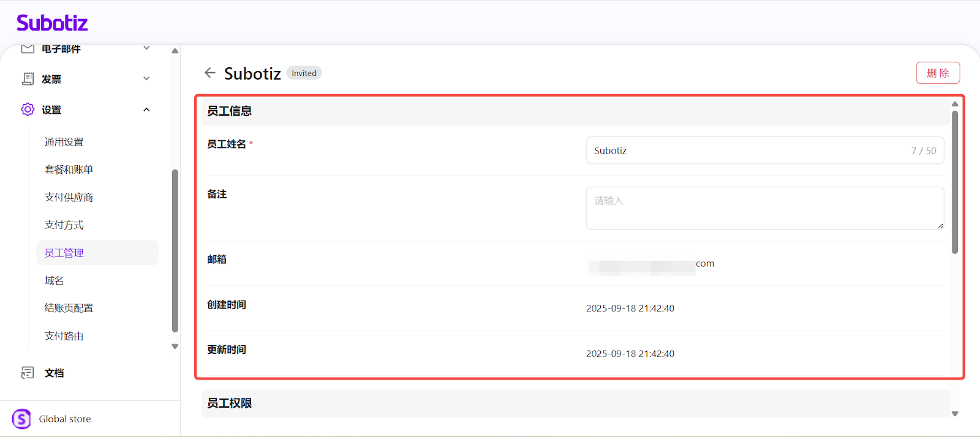Click the document icon beside 文档

point(28,373)
